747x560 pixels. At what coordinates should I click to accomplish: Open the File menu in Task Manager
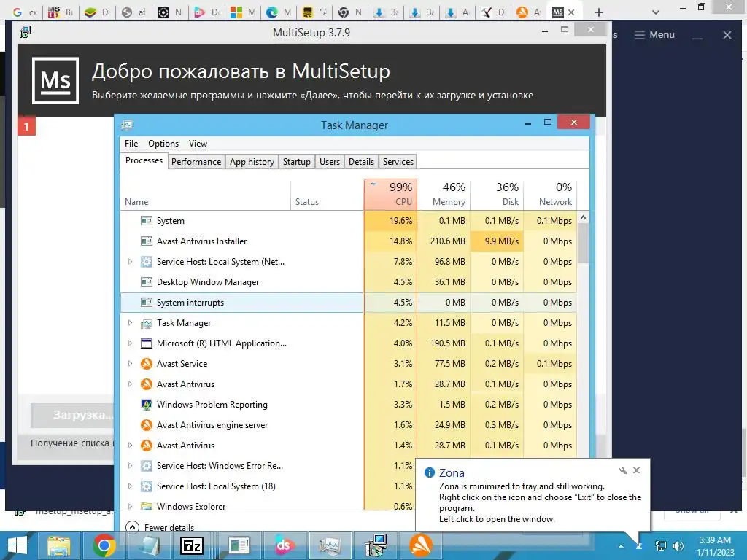click(x=131, y=144)
